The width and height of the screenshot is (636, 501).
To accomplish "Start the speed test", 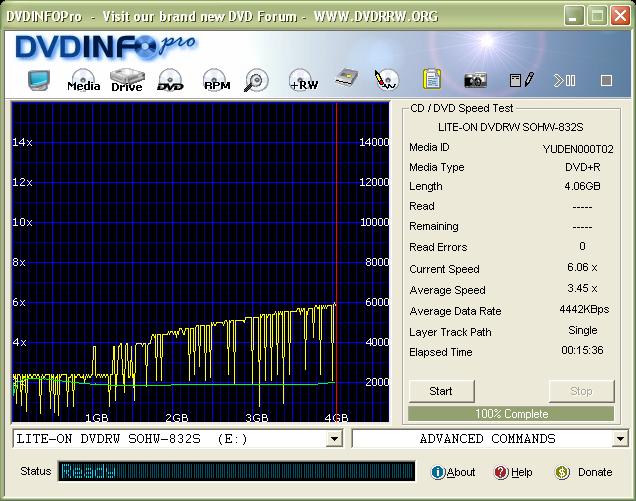I will [x=441, y=391].
